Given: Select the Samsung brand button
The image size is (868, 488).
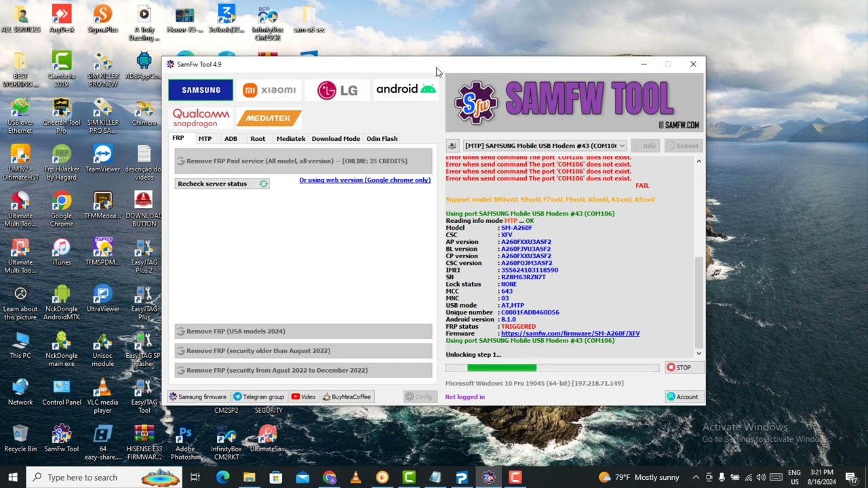Looking at the screenshot, I should [x=199, y=89].
